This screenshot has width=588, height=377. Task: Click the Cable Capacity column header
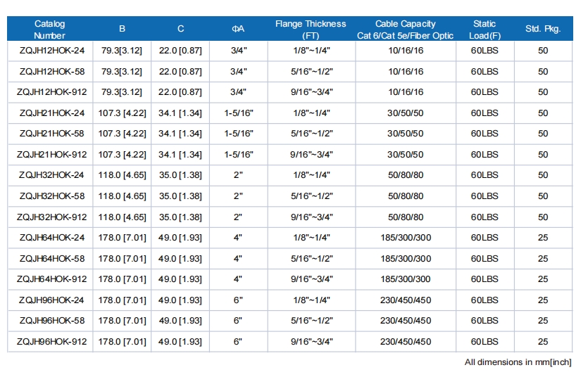405,30
